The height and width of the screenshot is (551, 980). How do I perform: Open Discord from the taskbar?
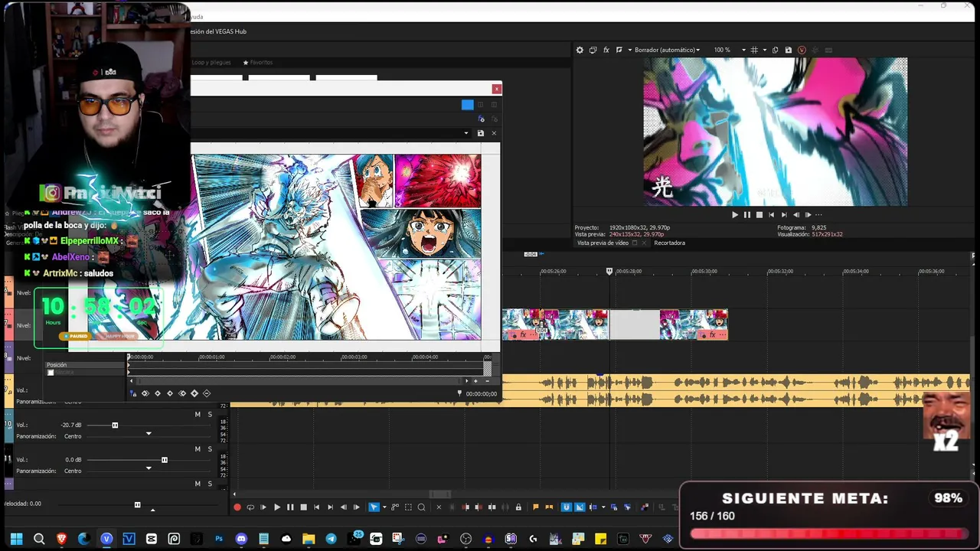(241, 539)
